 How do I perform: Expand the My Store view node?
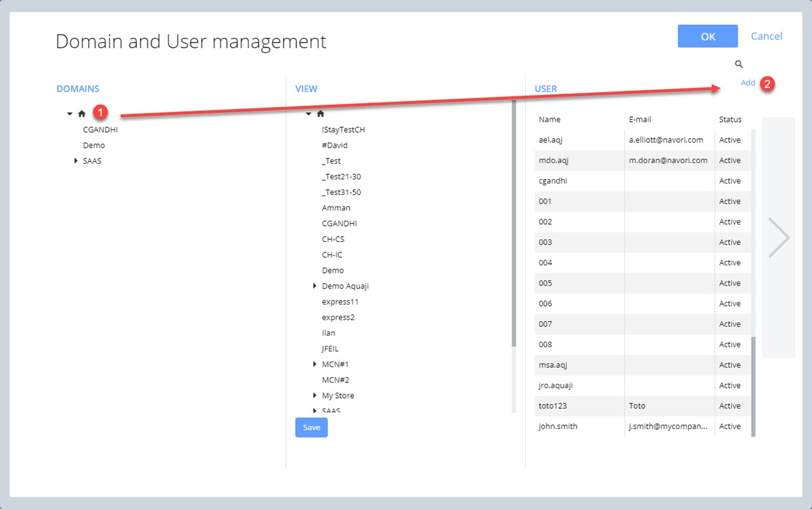[315, 395]
